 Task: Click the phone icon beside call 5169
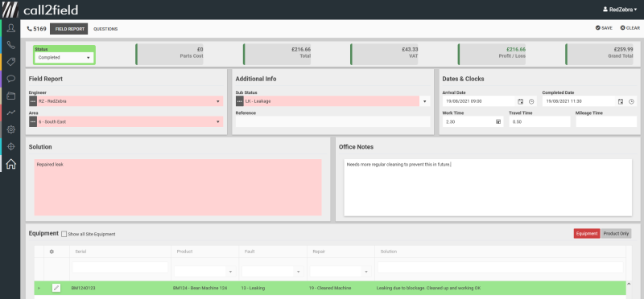pyautogui.click(x=29, y=29)
